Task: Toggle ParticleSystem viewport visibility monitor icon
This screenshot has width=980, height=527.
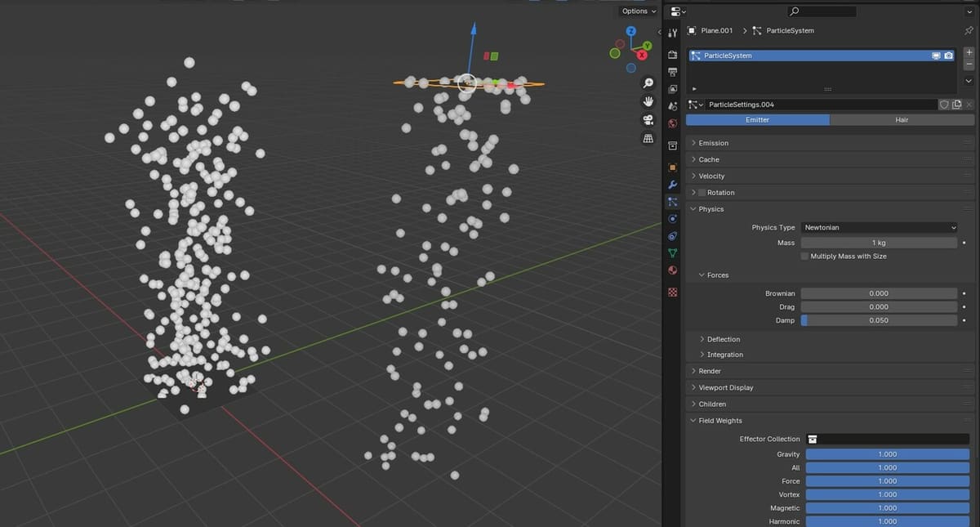Action: (936, 56)
